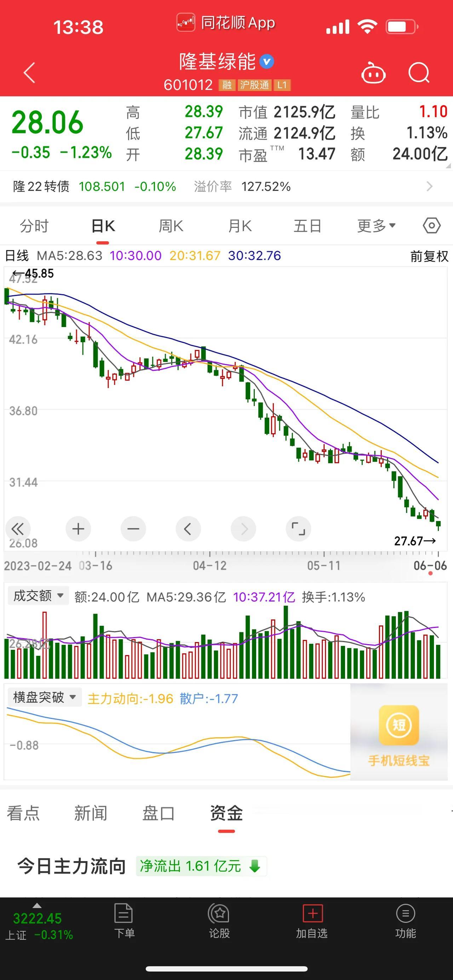This screenshot has height=980, width=453.
Task: Open 下单 order icon in bottom bar
Action: tap(124, 913)
